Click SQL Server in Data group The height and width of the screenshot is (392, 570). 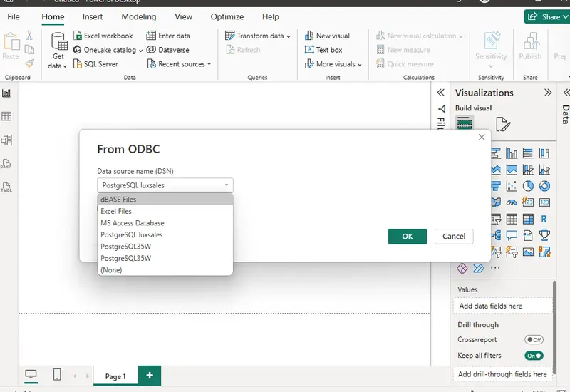[96, 64]
